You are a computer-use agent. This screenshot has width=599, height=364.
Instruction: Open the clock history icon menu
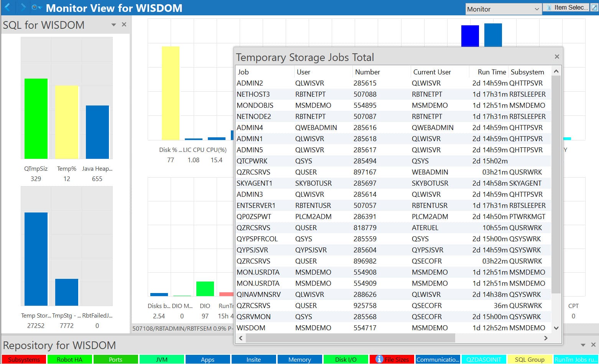point(36,8)
